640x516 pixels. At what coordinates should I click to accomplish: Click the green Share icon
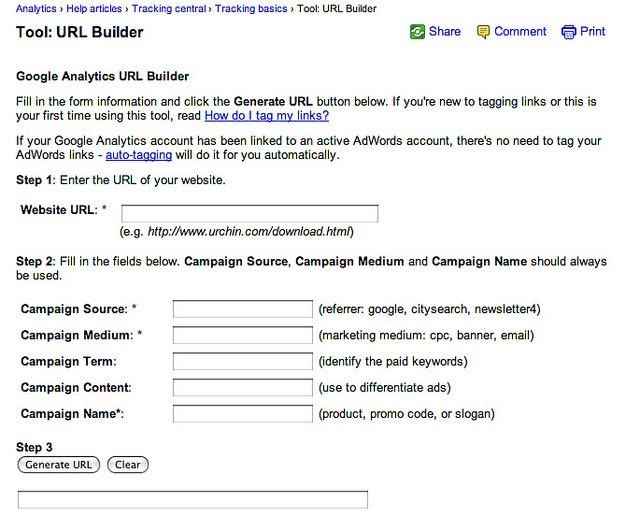click(x=417, y=32)
